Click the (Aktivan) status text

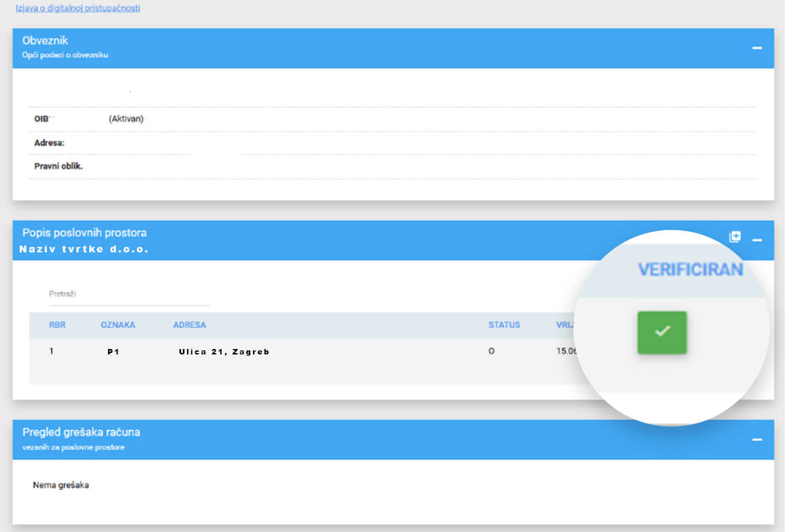[x=126, y=119]
